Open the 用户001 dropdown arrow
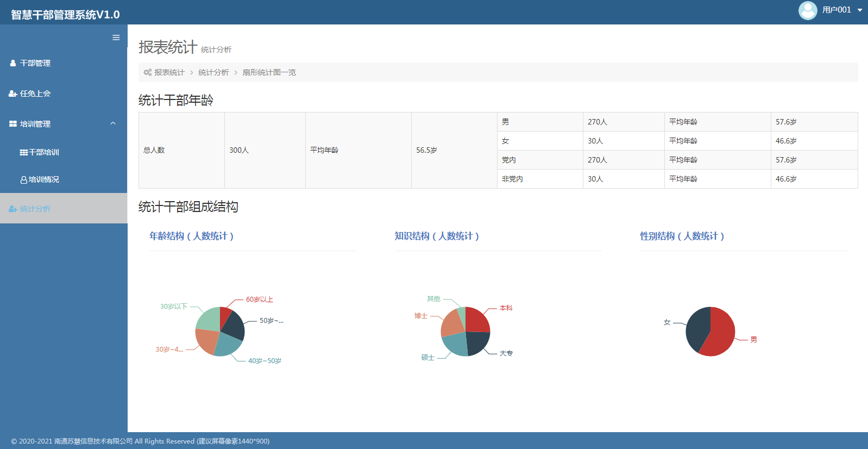This screenshot has width=868, height=449. 860,10
